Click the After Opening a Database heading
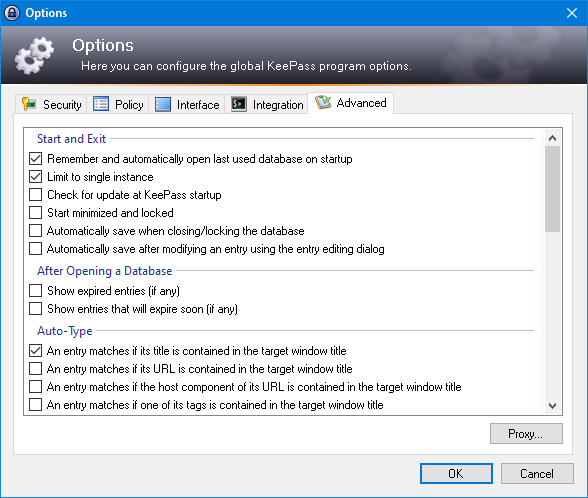The height and width of the screenshot is (498, 588). point(105,271)
